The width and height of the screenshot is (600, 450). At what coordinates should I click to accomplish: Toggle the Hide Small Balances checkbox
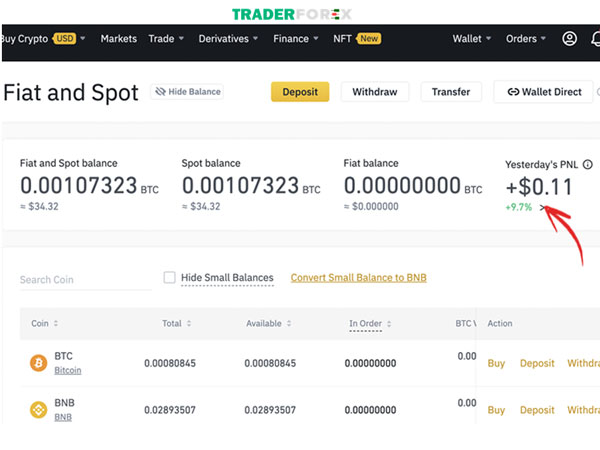click(x=169, y=277)
